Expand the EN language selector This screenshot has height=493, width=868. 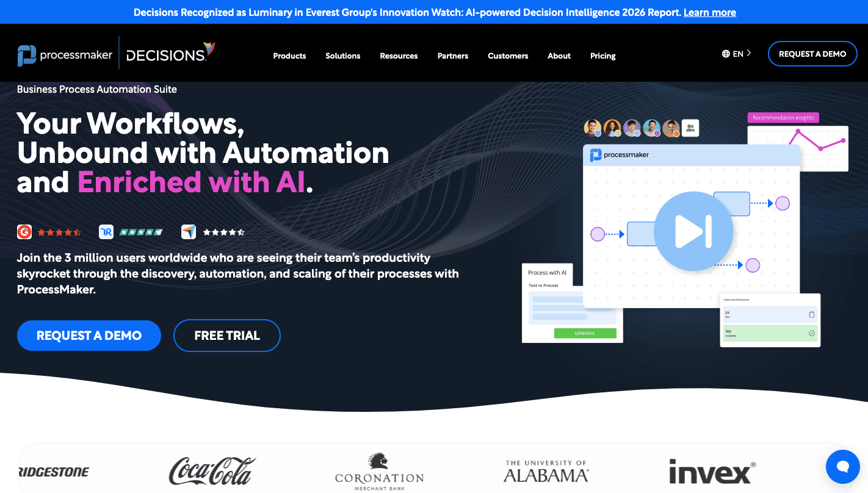coord(737,54)
